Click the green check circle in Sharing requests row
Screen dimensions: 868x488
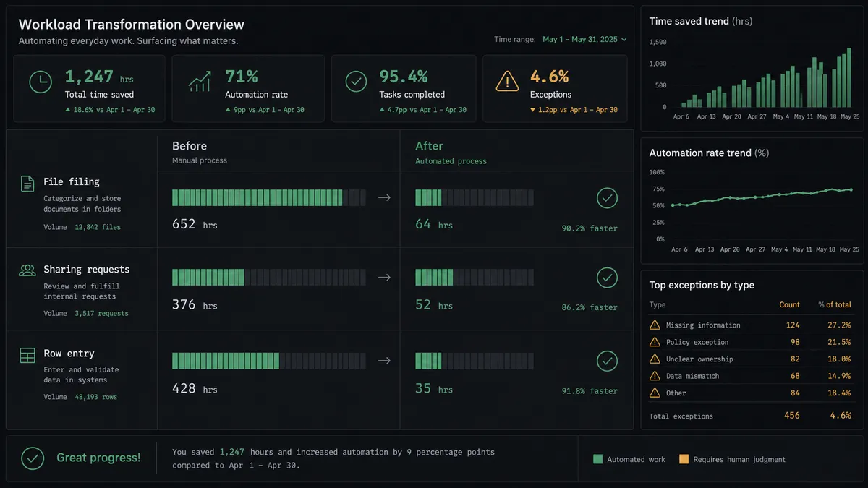pos(607,277)
